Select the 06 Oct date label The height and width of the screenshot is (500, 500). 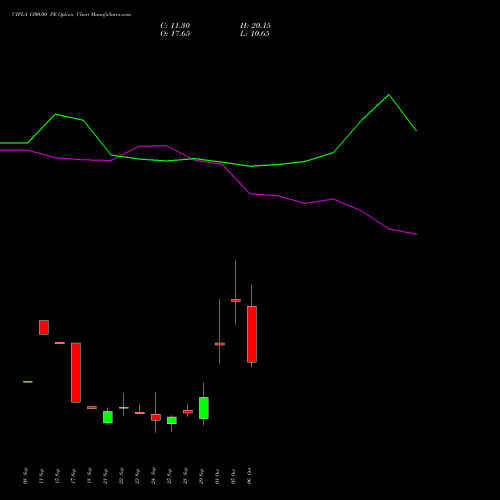(x=249, y=476)
